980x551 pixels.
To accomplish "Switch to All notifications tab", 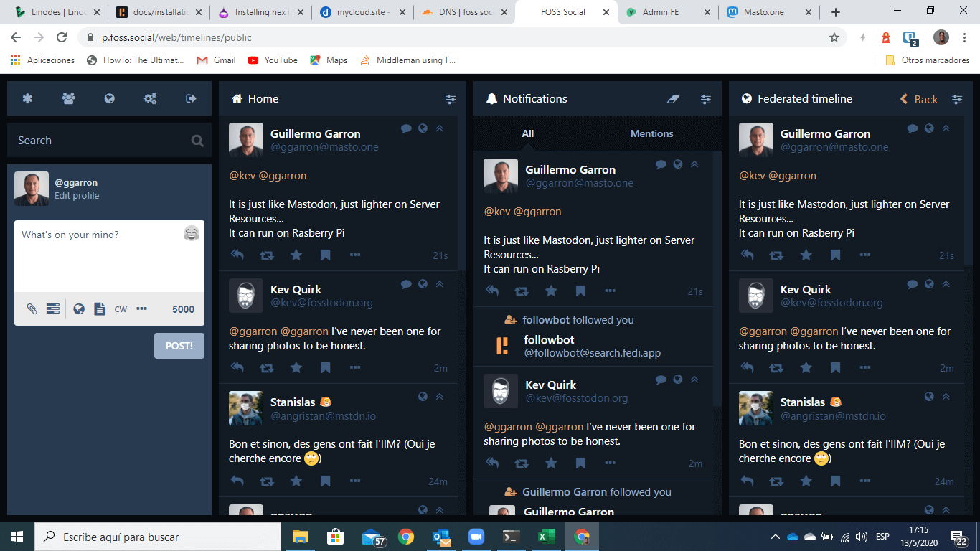I will point(528,133).
